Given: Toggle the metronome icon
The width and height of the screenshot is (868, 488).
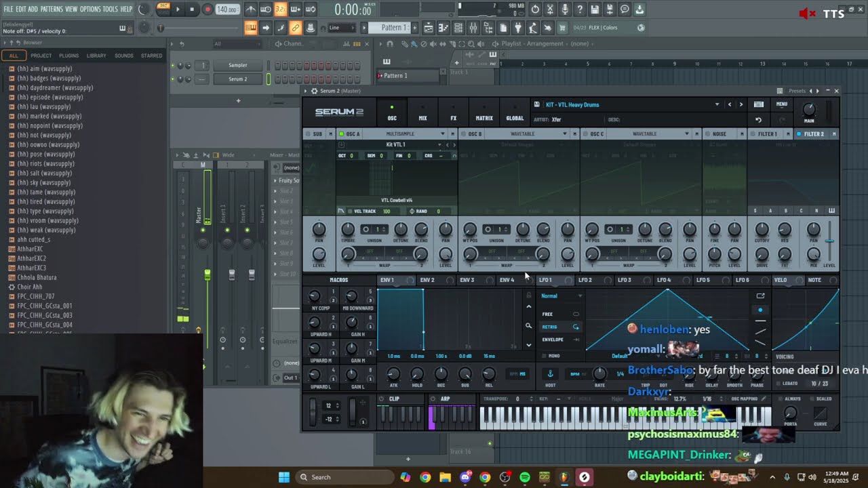Looking at the screenshot, I should point(251,9).
